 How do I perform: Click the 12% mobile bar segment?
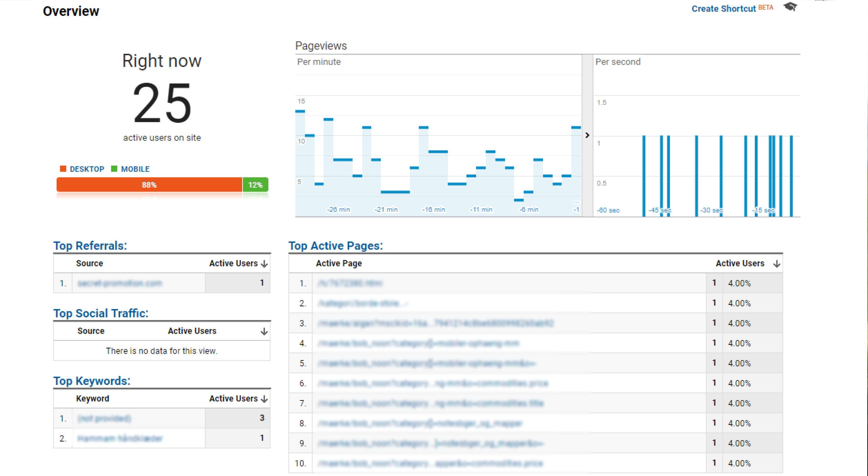coord(255,185)
